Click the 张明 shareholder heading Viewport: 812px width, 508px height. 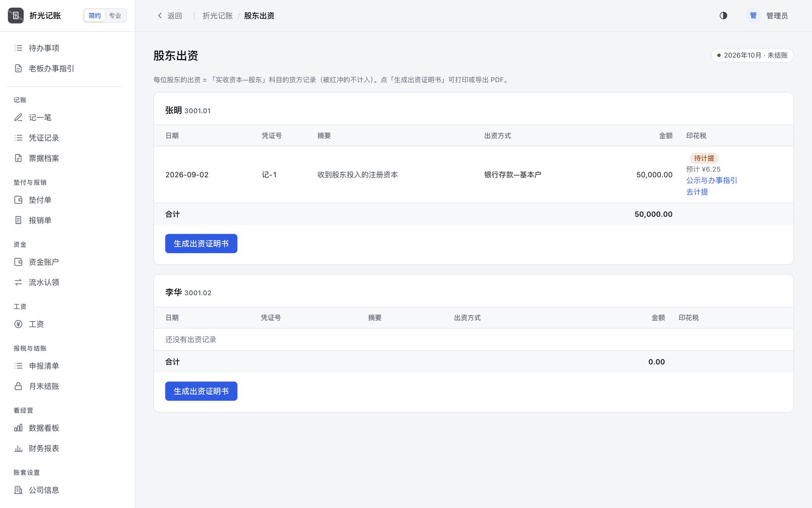[173, 110]
